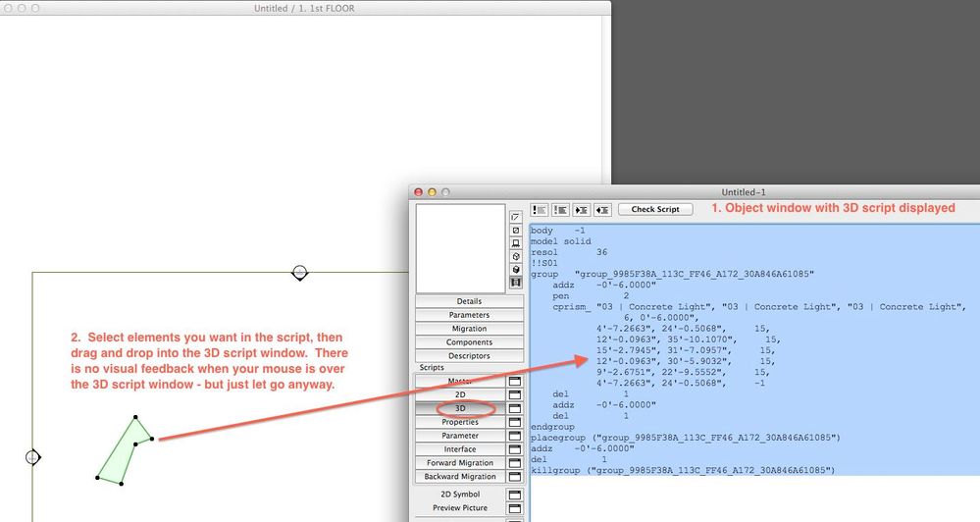Click the object preview thumbnail area

461,248
